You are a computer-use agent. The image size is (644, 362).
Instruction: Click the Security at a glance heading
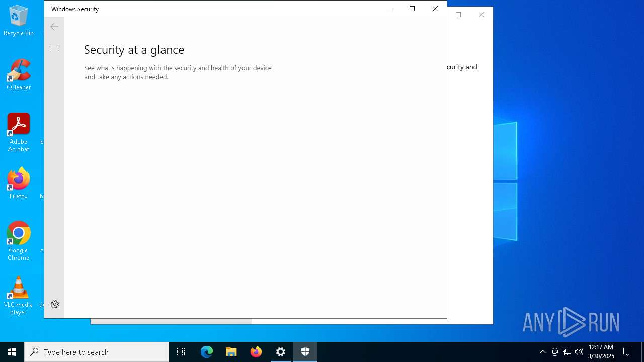pos(134,49)
